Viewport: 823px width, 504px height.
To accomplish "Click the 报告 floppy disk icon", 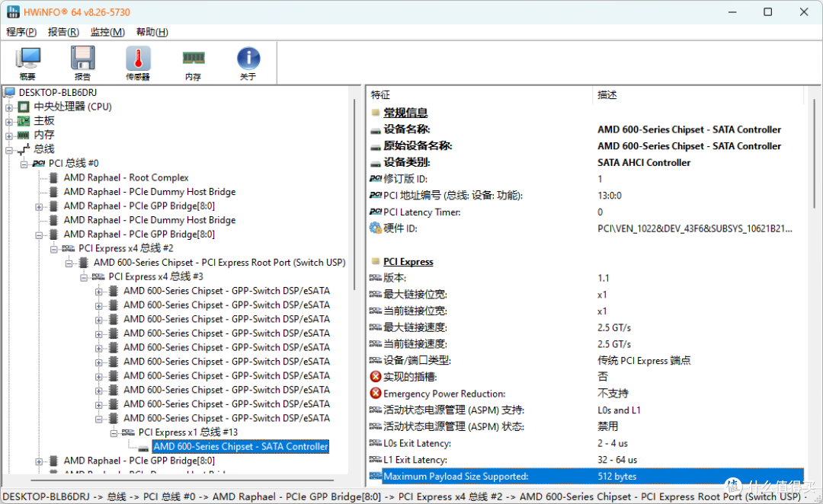I will click(82, 58).
